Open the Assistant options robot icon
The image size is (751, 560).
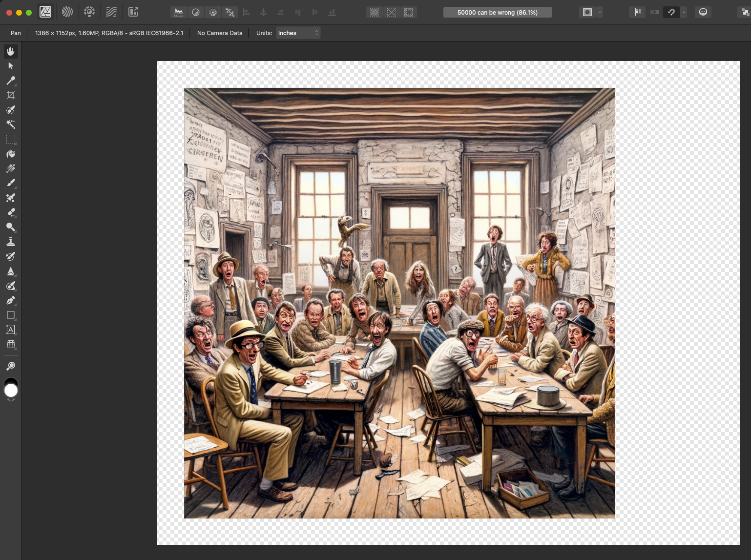tap(703, 12)
